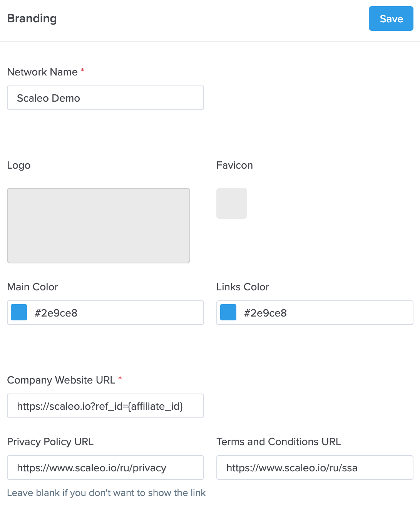Viewport: 420px width, 511px height.
Task: Click the Network Name label
Action: [42, 72]
